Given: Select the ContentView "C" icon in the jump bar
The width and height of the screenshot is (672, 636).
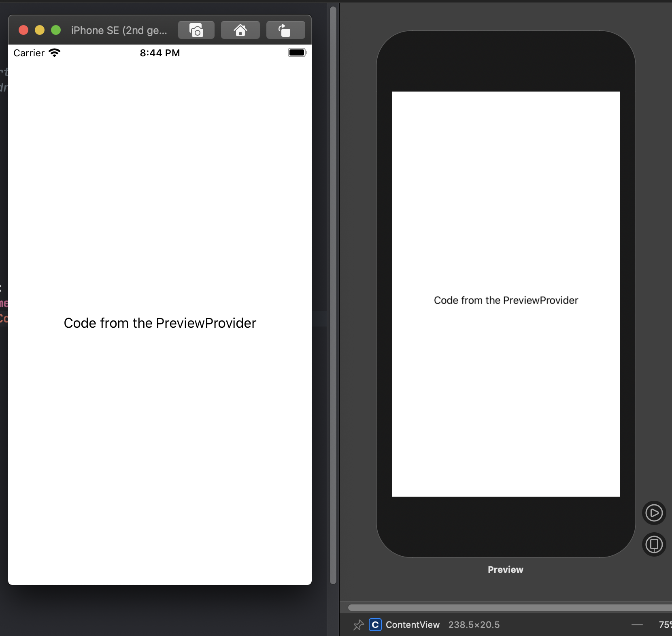Looking at the screenshot, I should point(375,625).
